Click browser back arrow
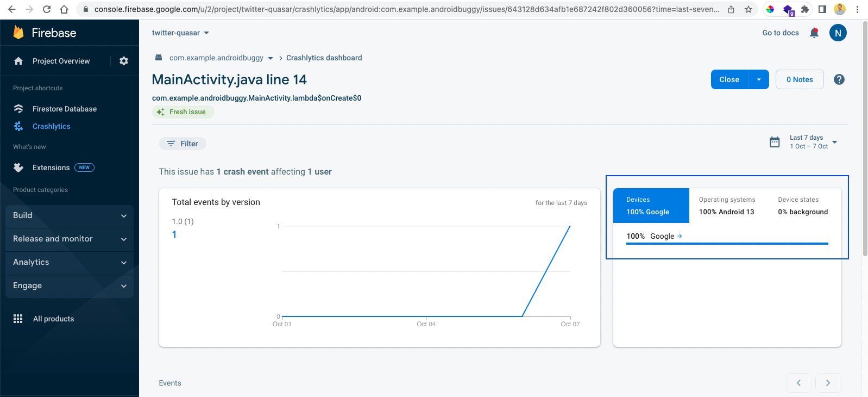 pyautogui.click(x=12, y=9)
